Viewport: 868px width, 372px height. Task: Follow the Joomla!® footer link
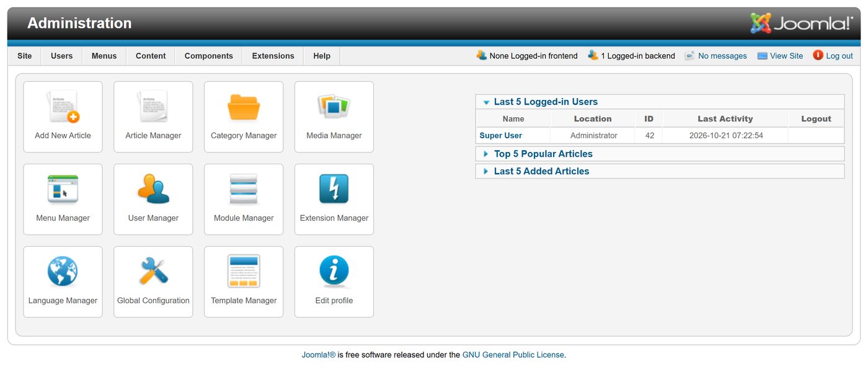pos(319,355)
